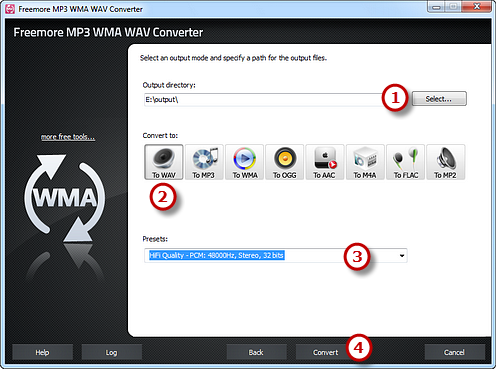Click the "Select an output mode" instruction text
496x369 pixels.
tap(233, 58)
